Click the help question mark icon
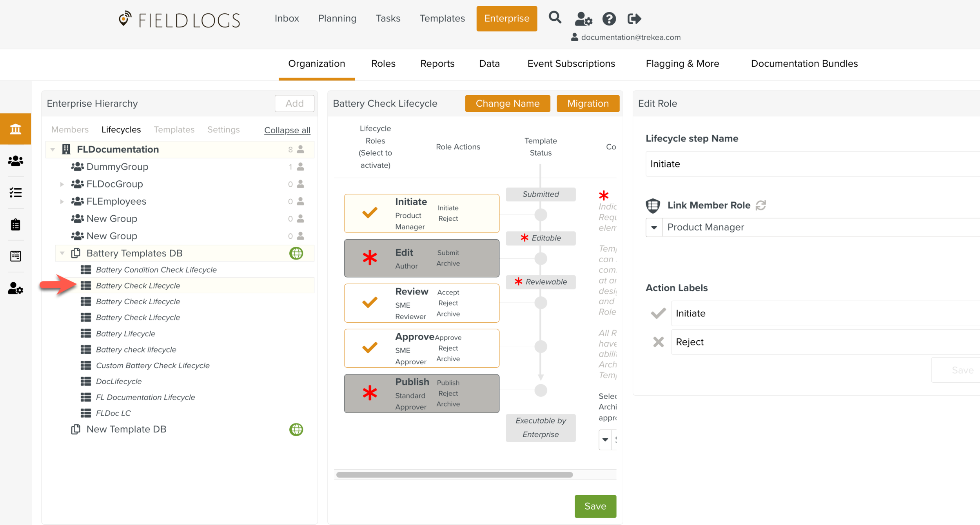This screenshot has height=525, width=980. (609, 18)
